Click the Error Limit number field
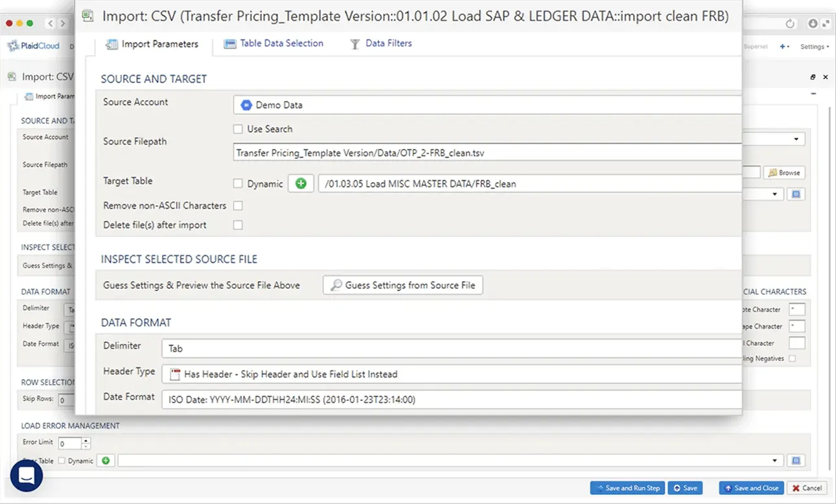Image resolution: width=836 pixels, height=504 pixels. 69,443
